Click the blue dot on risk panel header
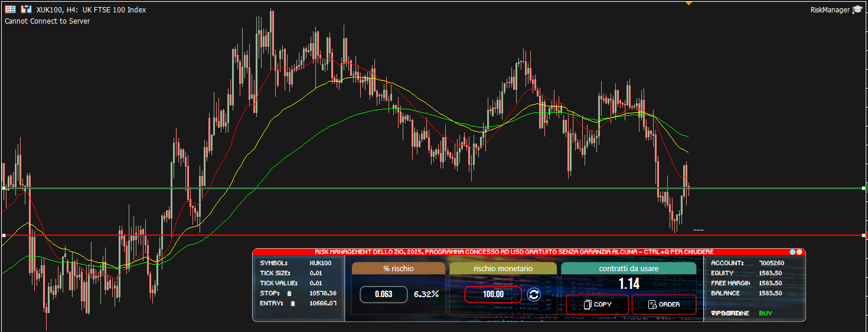 792,252
